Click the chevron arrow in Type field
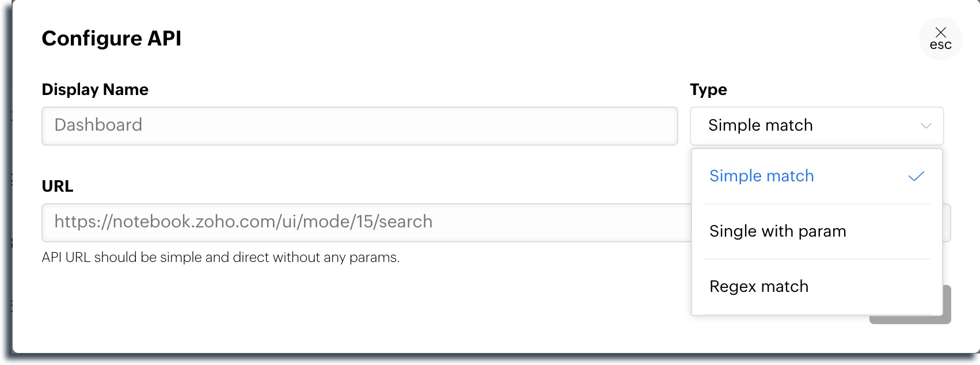Screen dimensions: 980x365 [x=926, y=126]
